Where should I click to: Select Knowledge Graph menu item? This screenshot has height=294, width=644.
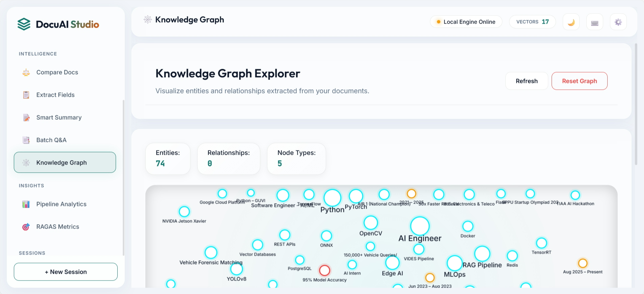pos(65,163)
